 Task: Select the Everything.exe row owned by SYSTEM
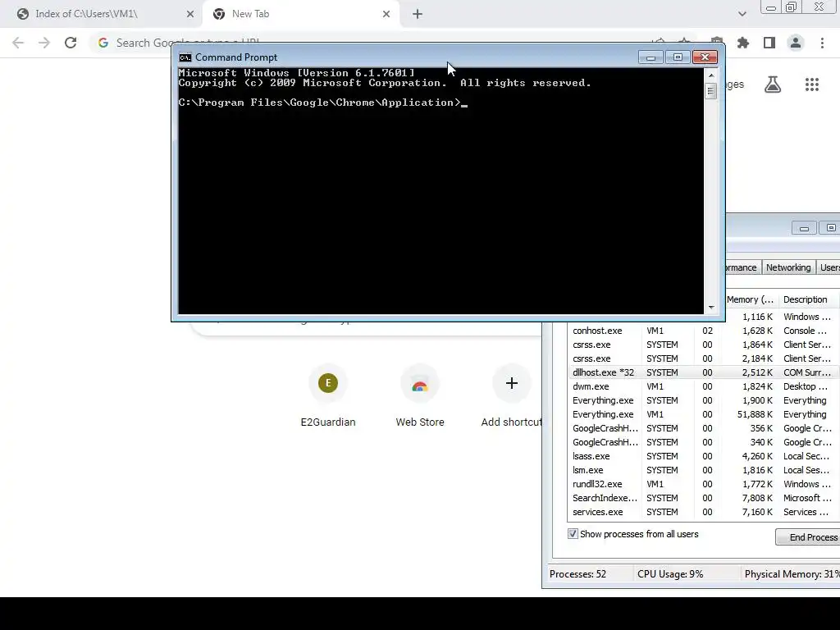[x=703, y=400]
